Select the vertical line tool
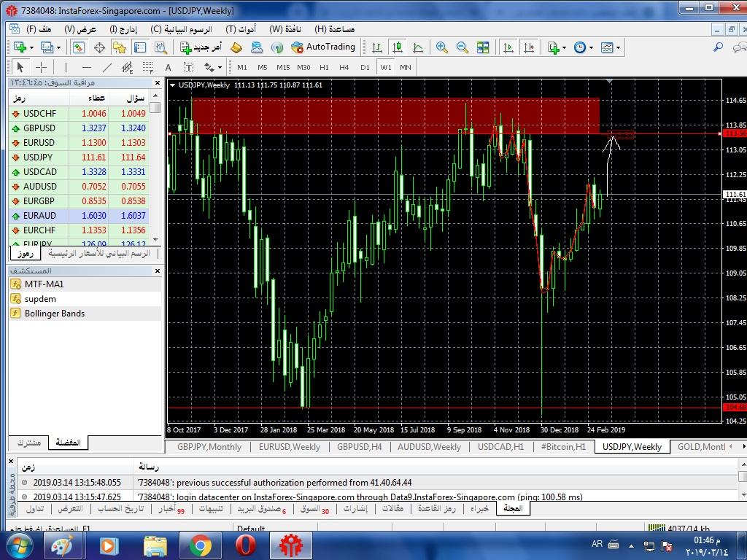 pyautogui.click(x=66, y=67)
